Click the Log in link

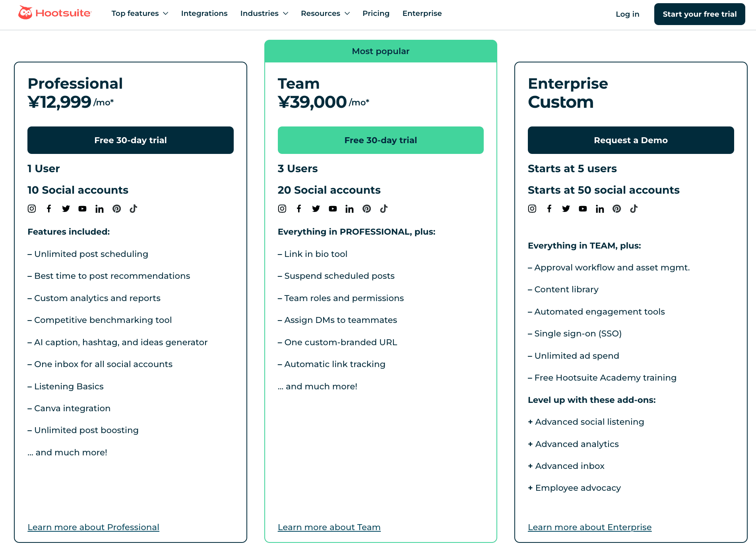pyautogui.click(x=627, y=14)
